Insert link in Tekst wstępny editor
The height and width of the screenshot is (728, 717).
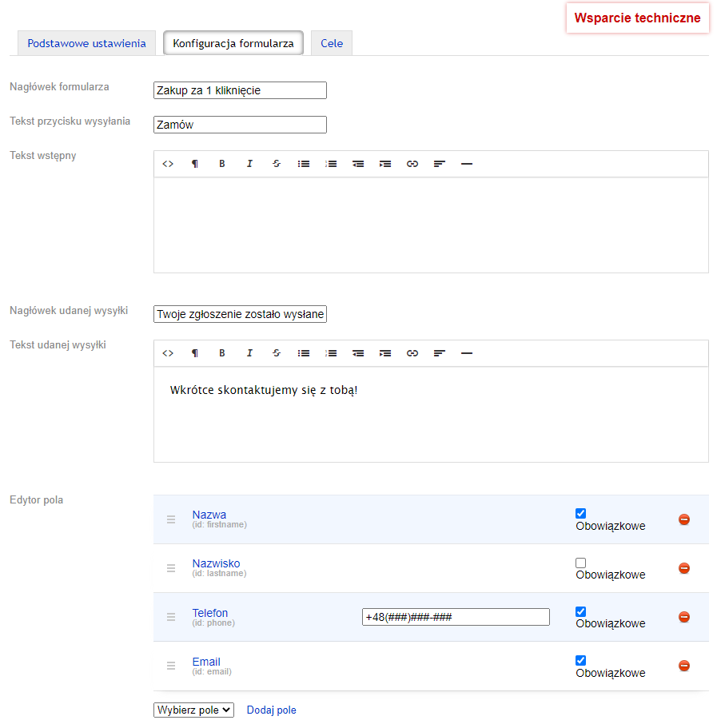click(x=412, y=164)
